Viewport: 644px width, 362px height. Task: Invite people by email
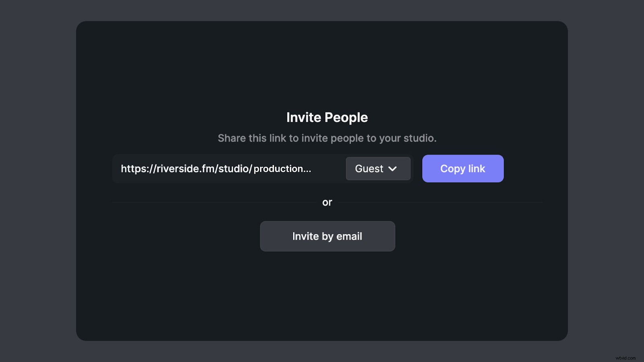pos(327,236)
